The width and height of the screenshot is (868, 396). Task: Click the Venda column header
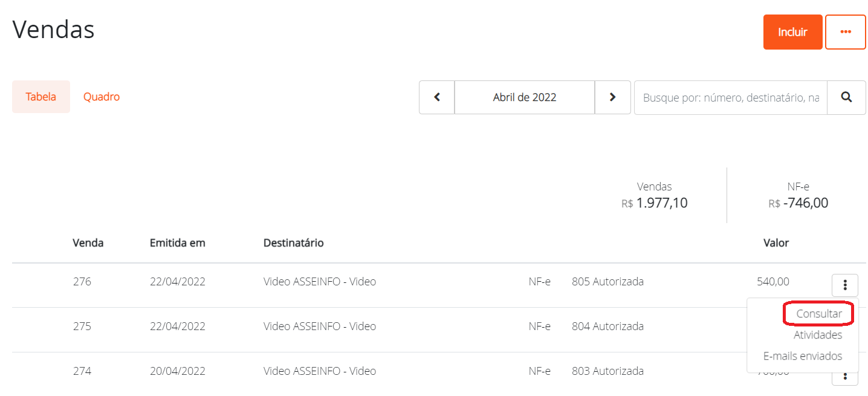[x=88, y=243]
